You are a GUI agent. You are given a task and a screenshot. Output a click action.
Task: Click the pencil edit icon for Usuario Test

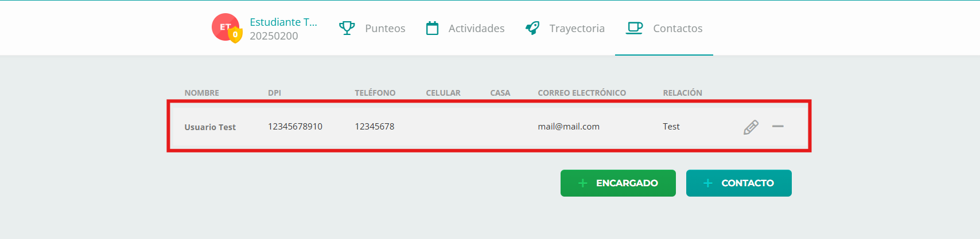[x=750, y=127]
